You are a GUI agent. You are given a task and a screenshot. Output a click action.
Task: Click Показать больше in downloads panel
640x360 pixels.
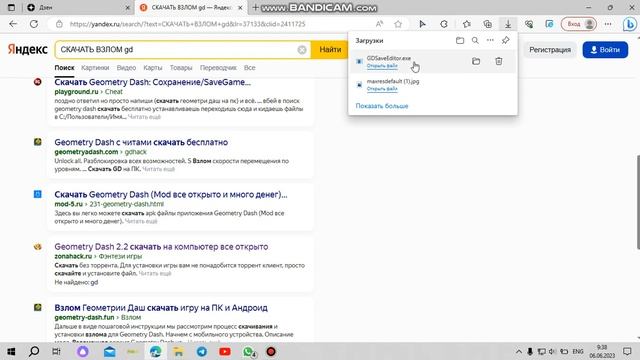[382, 106]
